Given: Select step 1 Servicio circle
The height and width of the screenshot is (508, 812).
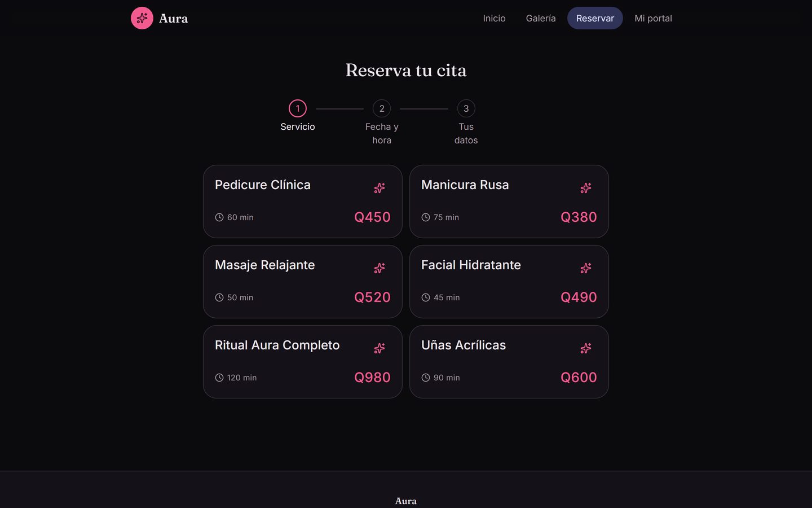Looking at the screenshot, I should coord(298,108).
